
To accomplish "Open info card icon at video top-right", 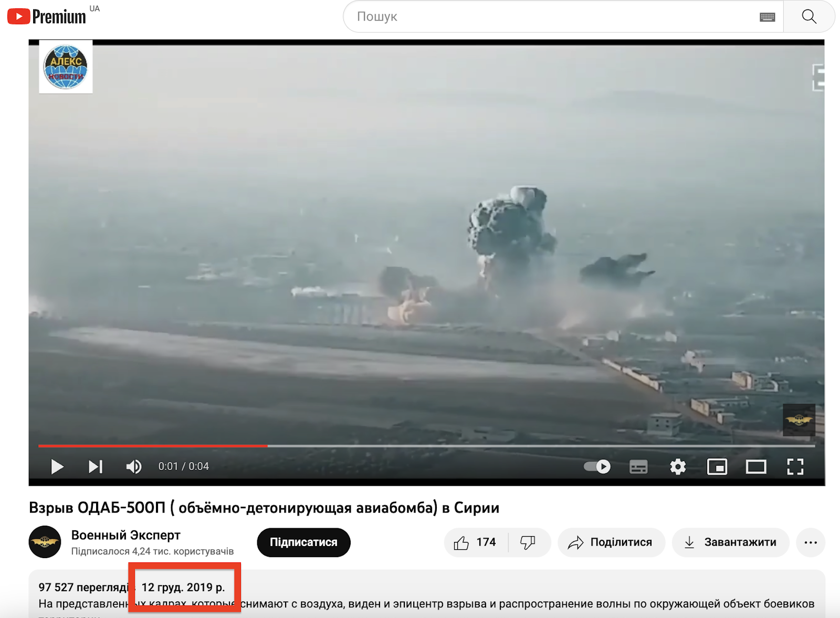I will (x=818, y=78).
